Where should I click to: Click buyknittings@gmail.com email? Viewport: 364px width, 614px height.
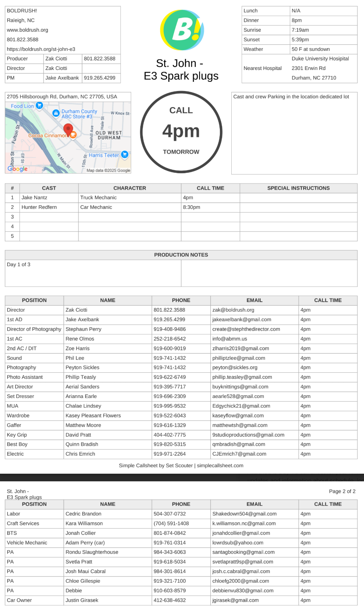tap(240, 387)
